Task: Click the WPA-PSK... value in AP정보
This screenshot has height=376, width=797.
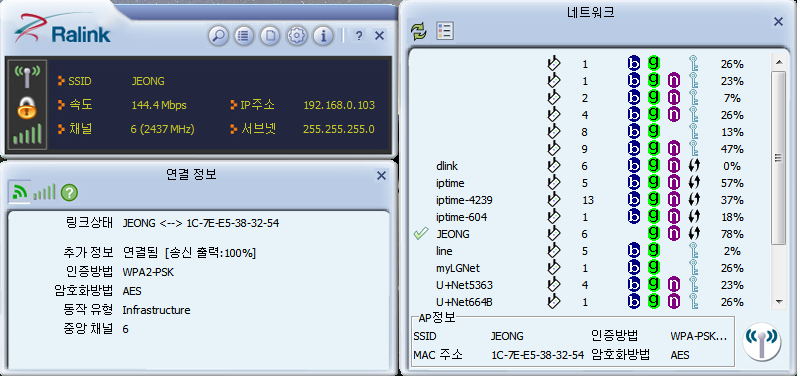Action: tap(698, 336)
